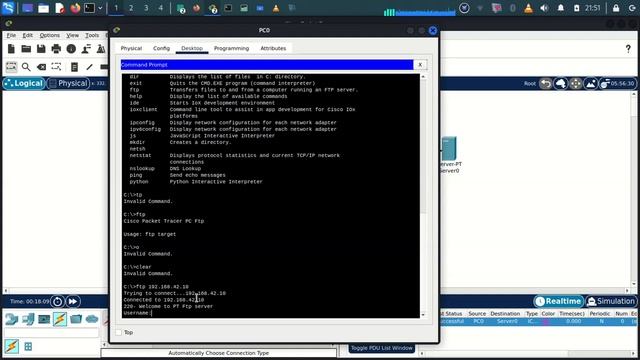Switch to the Config tab in PC0 window
Screen dimensions: 640x360
[x=161, y=48]
